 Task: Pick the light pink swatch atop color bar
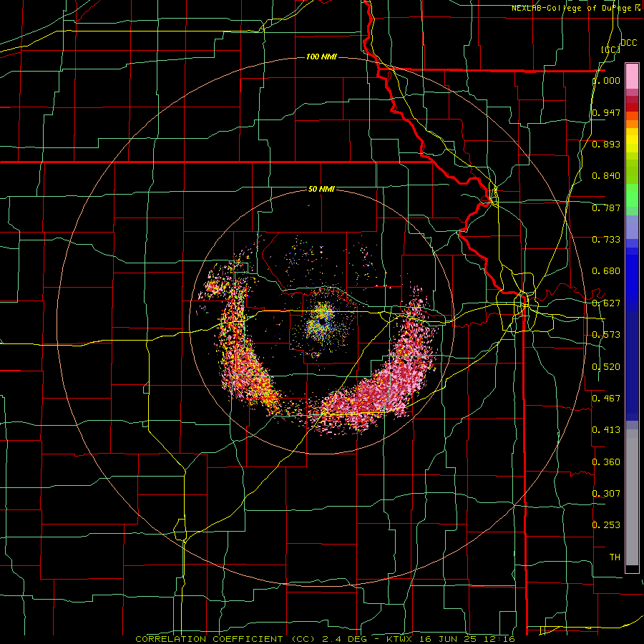point(632,77)
